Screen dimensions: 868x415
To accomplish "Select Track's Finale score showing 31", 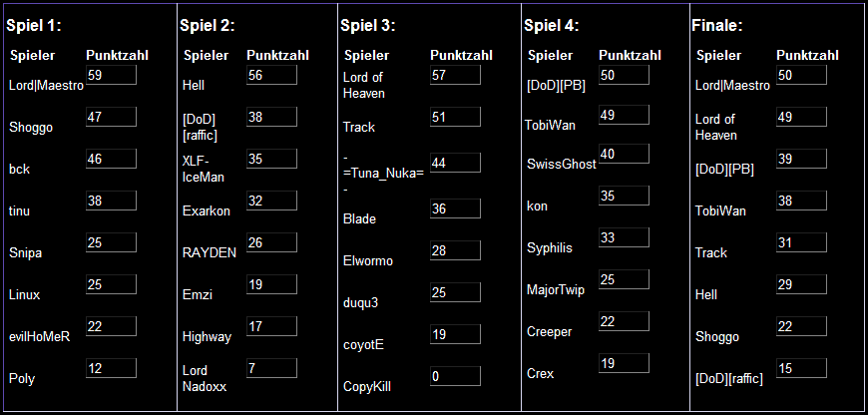I will click(801, 242).
